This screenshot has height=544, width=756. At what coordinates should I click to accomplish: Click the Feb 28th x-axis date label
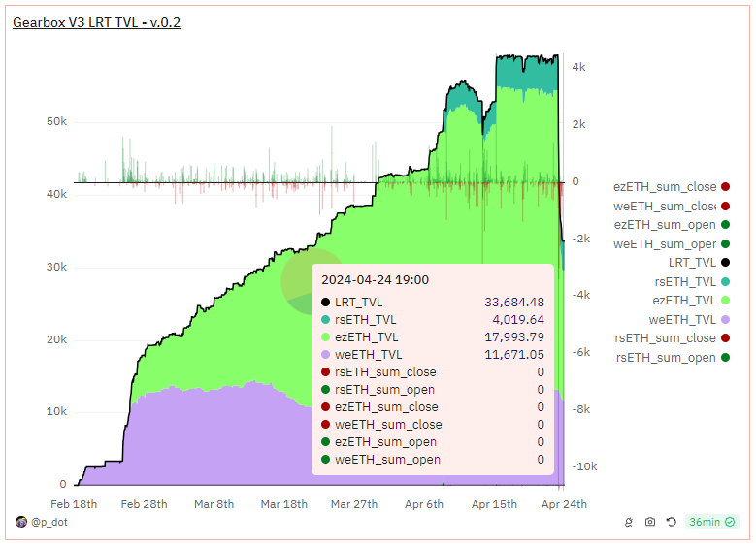pos(144,504)
